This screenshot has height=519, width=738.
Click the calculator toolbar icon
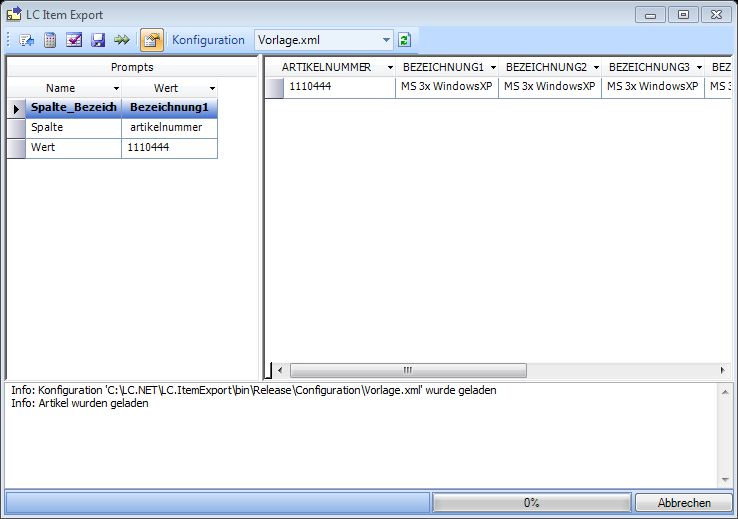(x=50, y=40)
